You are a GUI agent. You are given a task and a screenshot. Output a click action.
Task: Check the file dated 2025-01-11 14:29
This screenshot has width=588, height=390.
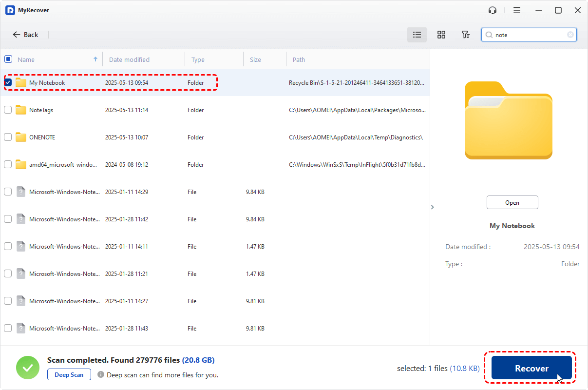coord(8,192)
